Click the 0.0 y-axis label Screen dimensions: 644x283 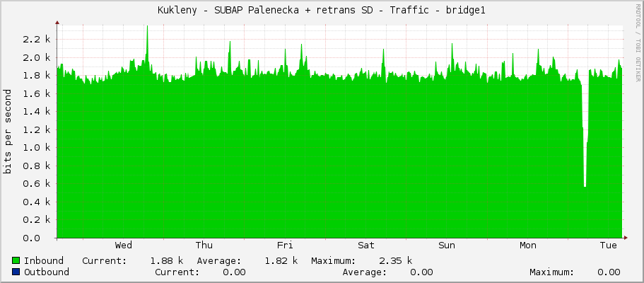point(32,238)
